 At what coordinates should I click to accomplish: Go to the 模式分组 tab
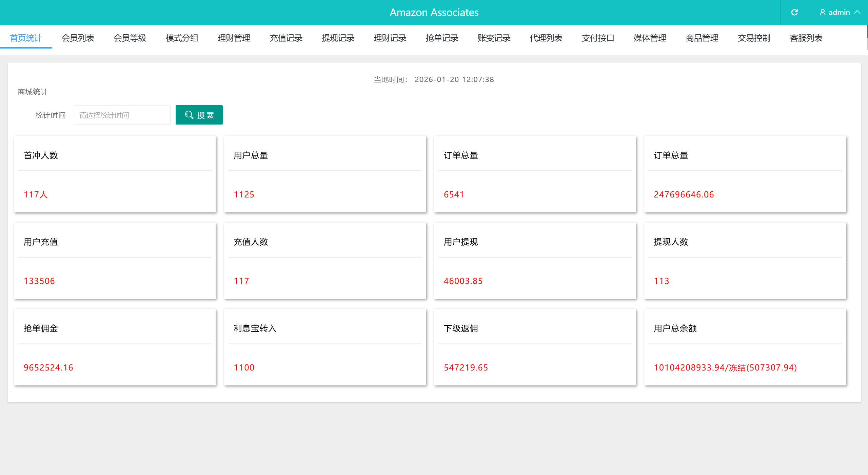[x=182, y=38]
